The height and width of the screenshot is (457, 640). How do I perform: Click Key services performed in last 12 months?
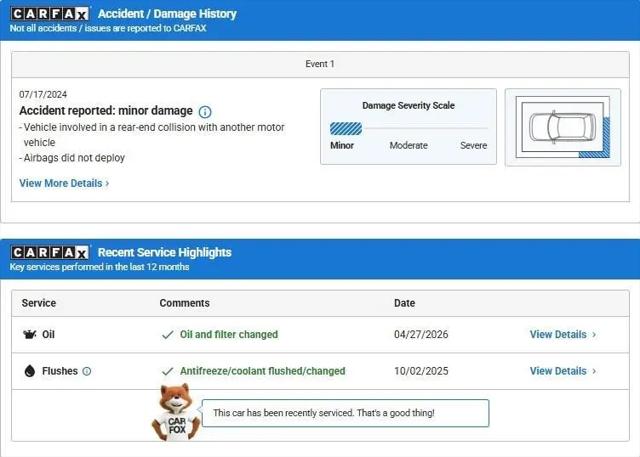tap(99, 267)
